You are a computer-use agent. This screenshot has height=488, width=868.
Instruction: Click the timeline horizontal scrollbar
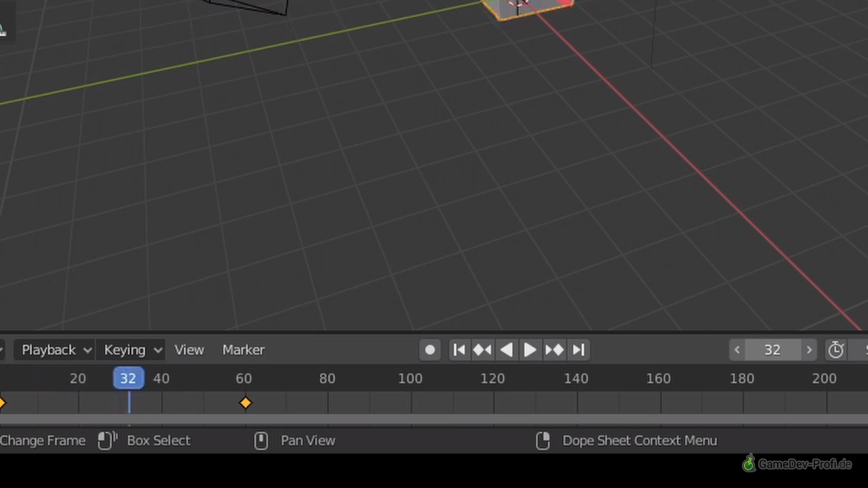click(434, 420)
